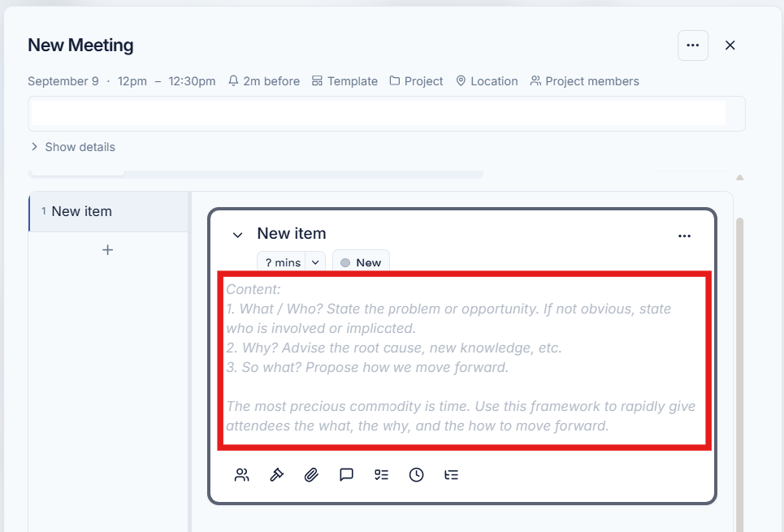Click the indented list icon in item toolbar
The height and width of the screenshot is (532, 784).
click(x=451, y=474)
